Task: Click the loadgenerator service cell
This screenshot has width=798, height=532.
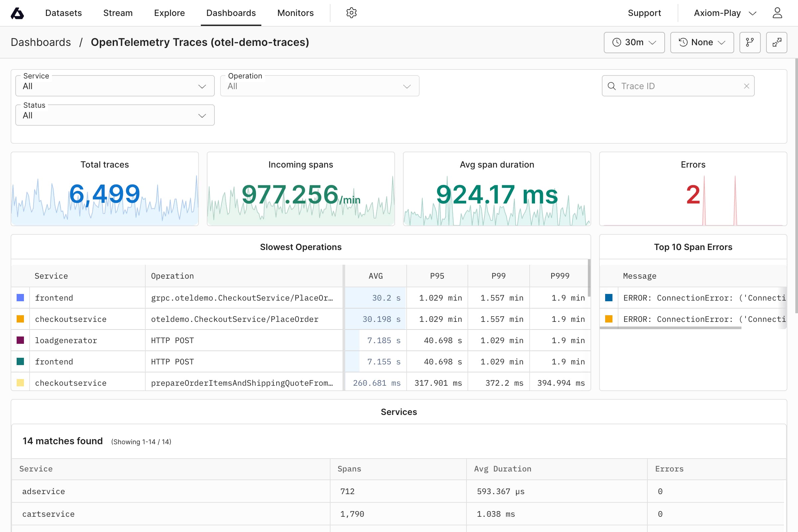Action: (87, 340)
